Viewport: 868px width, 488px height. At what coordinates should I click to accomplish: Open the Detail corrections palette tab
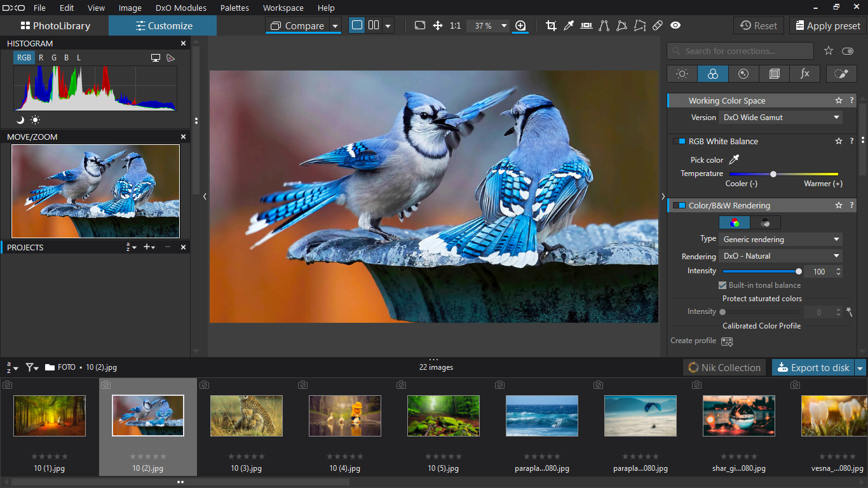743,74
